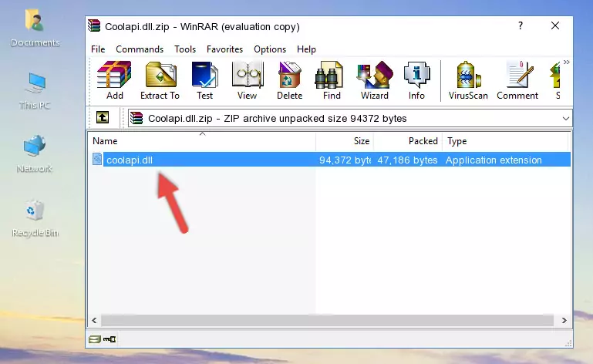Select the This PC desktop icon

tap(35, 91)
